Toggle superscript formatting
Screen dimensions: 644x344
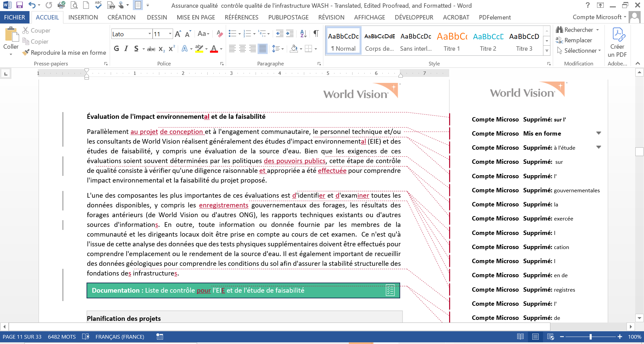[x=172, y=49]
